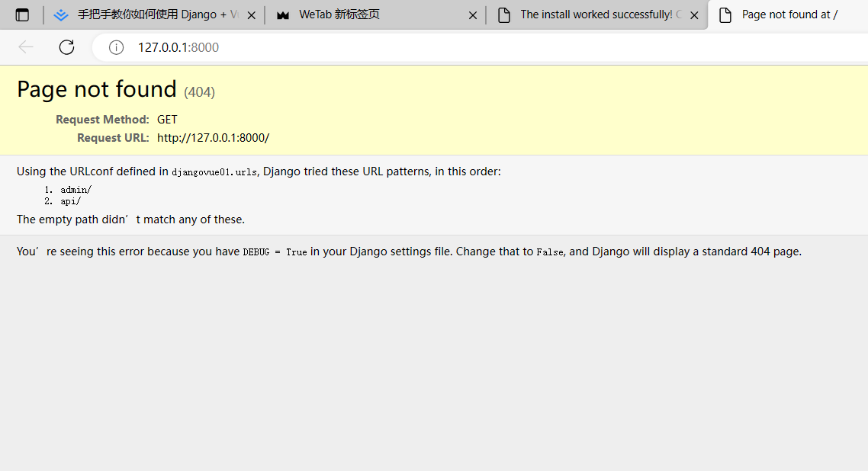Click the djangovue01.urls code text

coord(214,172)
